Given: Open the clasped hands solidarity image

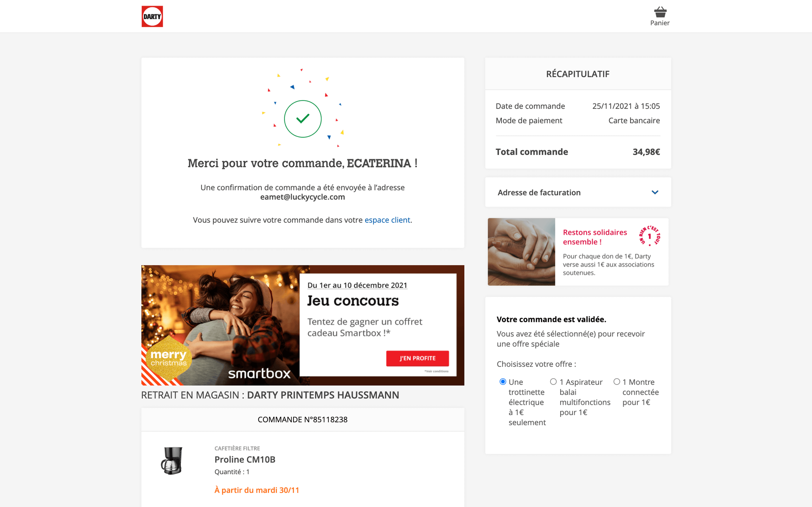Looking at the screenshot, I should (x=521, y=252).
